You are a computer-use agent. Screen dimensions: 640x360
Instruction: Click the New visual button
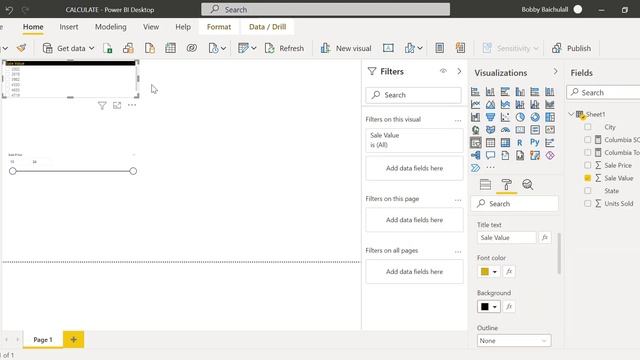tap(346, 48)
